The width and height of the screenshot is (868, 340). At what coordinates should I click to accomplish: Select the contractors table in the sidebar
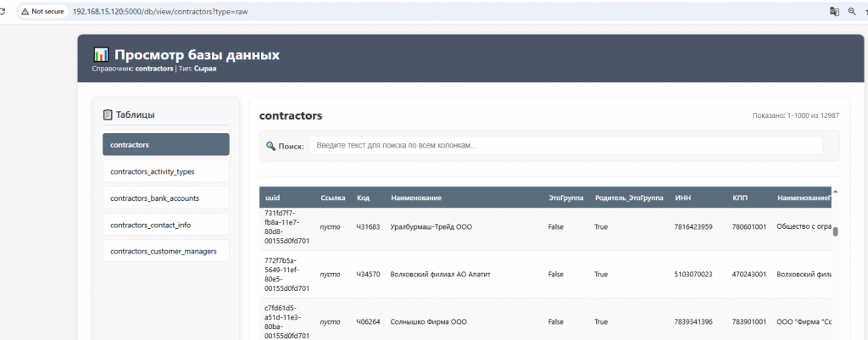point(166,145)
